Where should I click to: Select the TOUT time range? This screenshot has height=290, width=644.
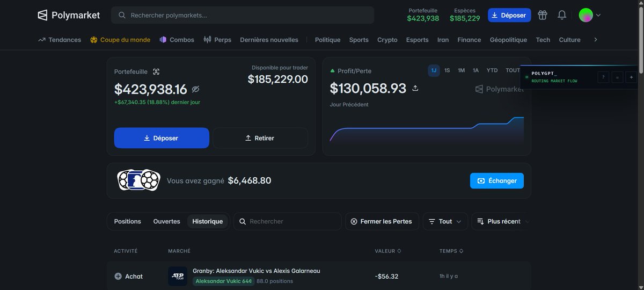513,70
